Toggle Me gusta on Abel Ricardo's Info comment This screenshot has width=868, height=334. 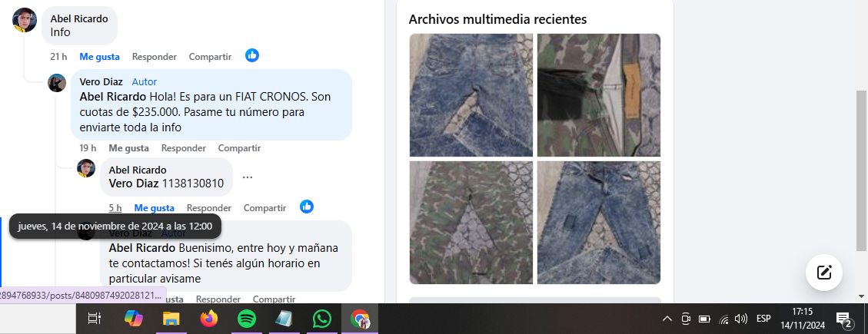coord(99,57)
